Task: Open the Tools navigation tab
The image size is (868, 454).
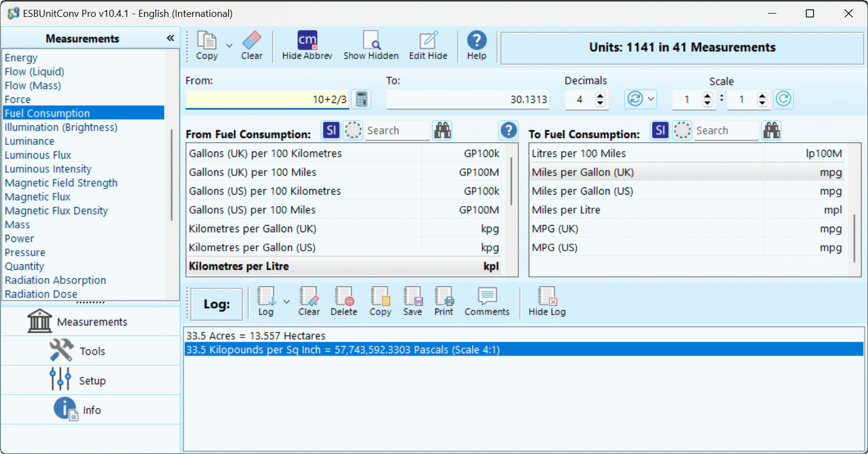Action: click(x=91, y=351)
